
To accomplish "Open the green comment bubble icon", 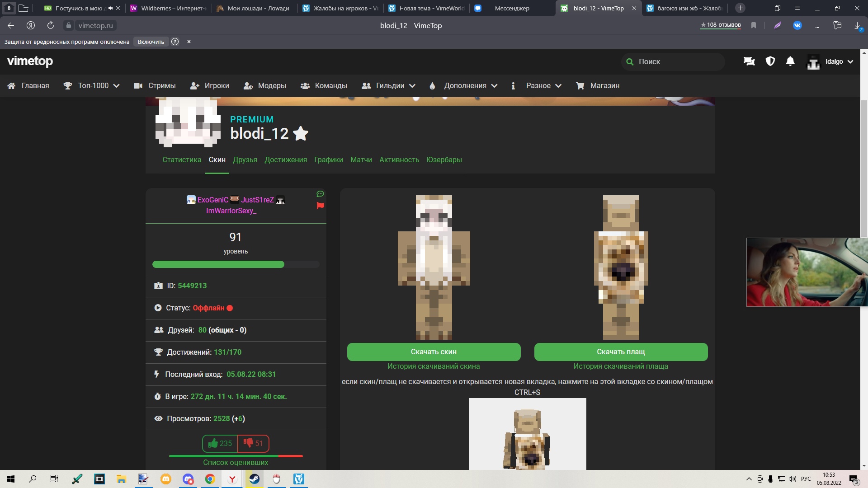I will click(x=321, y=194).
